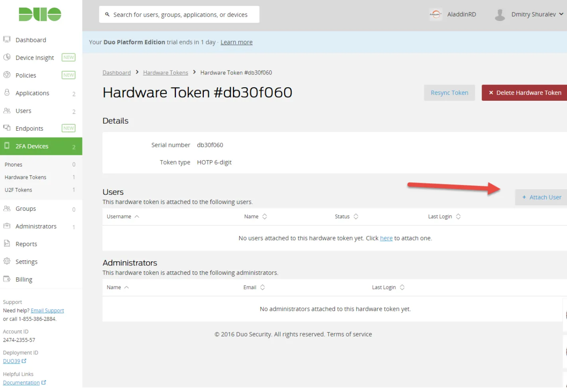The width and height of the screenshot is (567, 392).
Task: Go to Dashboard breadcrumb link
Action: (x=116, y=73)
